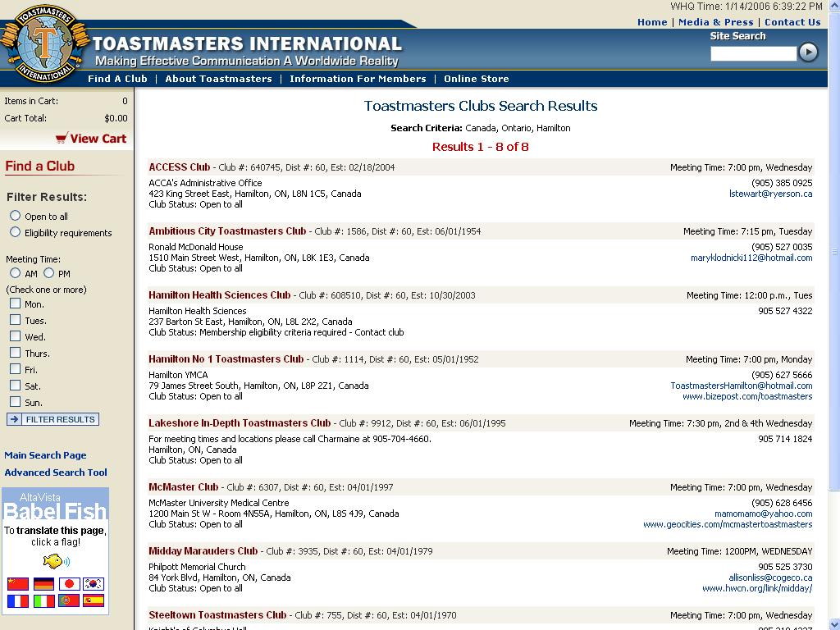Click the Find a Club sidebar heading
The height and width of the screenshot is (630, 840).
tap(40, 166)
